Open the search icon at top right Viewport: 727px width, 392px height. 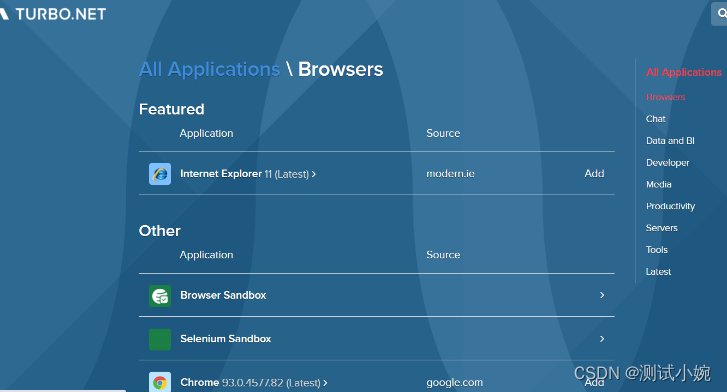click(721, 13)
